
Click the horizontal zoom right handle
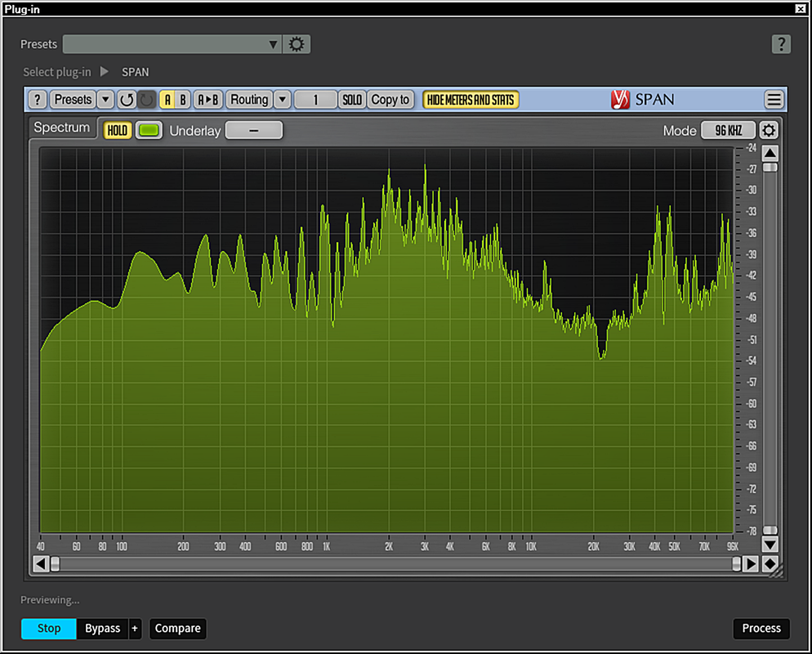[736, 564]
